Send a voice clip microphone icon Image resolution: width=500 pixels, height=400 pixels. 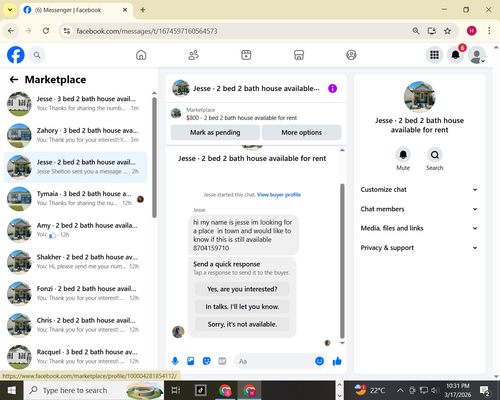(175, 361)
